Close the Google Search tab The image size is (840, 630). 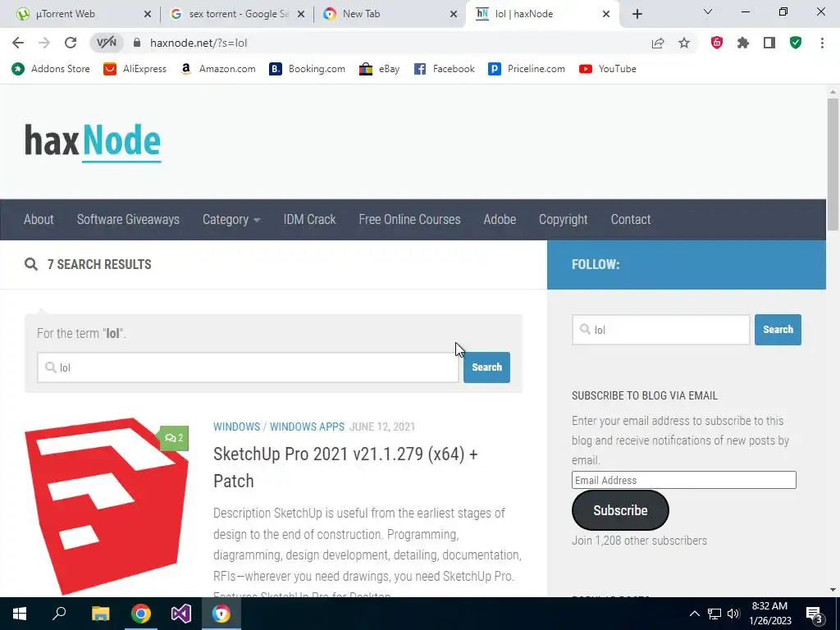301,14
